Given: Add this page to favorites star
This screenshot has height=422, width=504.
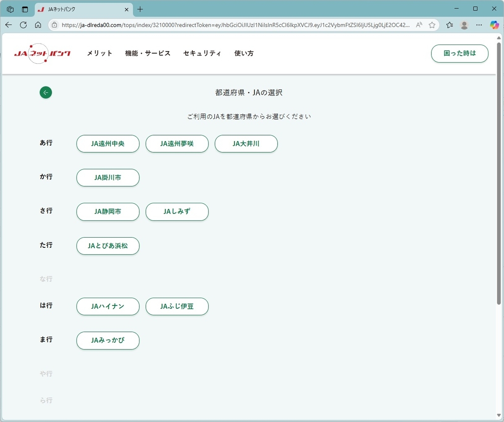Looking at the screenshot, I should point(432,25).
